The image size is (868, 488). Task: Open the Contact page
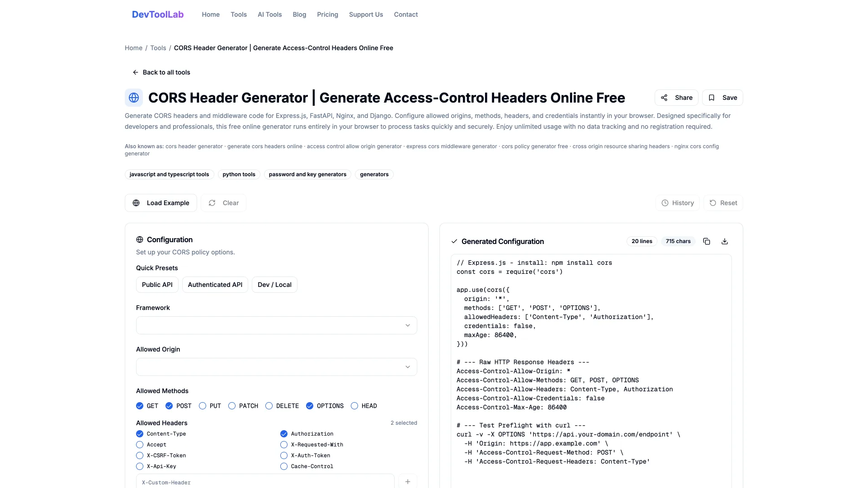tap(406, 14)
